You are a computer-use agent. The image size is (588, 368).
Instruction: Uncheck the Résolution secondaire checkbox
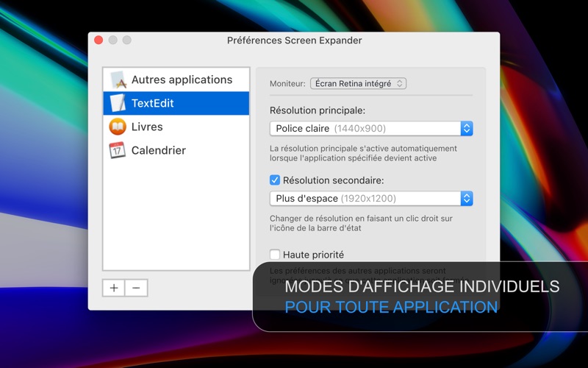point(275,180)
